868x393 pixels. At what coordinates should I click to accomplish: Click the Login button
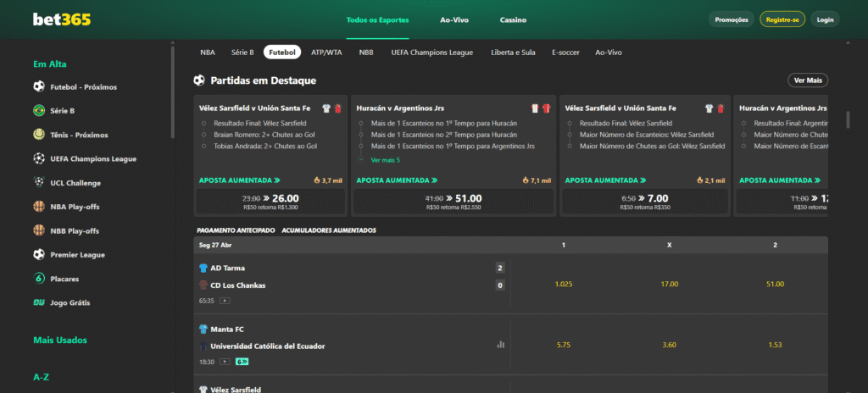click(x=825, y=19)
